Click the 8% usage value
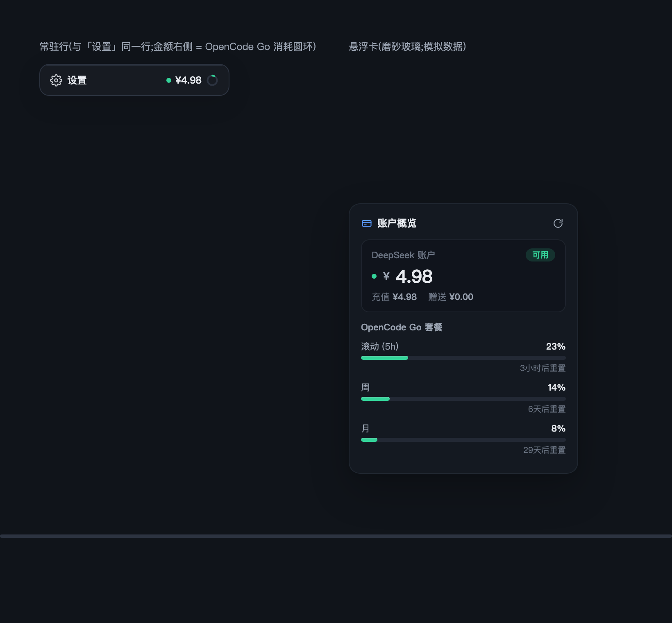The height and width of the screenshot is (623, 672). point(558,428)
